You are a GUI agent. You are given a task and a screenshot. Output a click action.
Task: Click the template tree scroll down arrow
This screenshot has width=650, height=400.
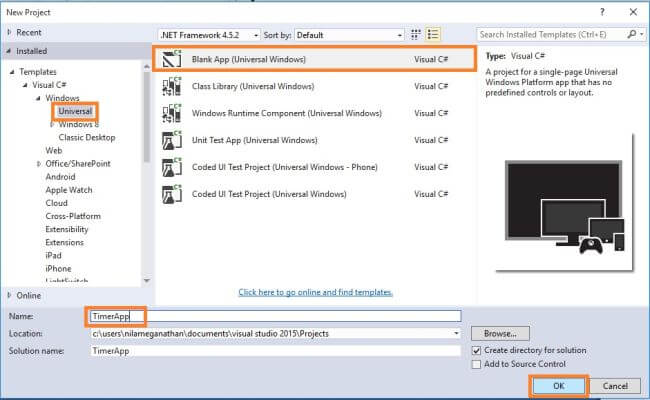147,281
